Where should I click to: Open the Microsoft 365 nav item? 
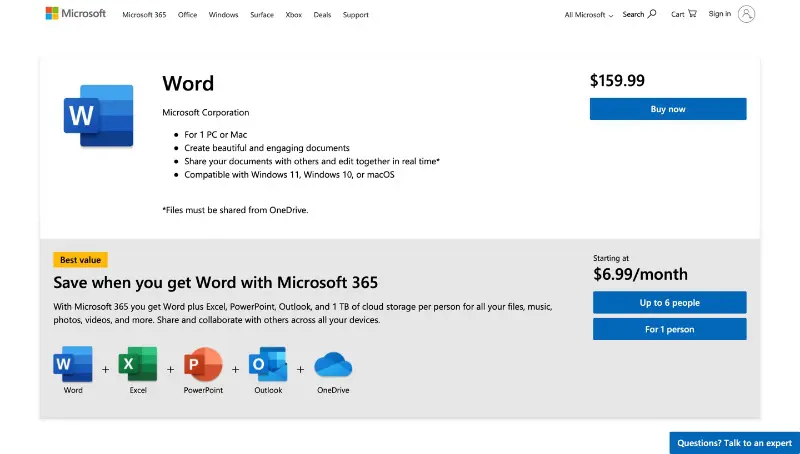(144, 15)
